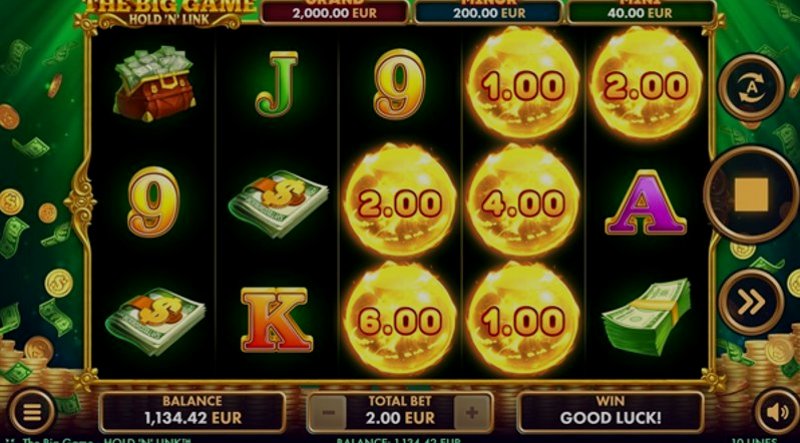This screenshot has width=800, height=443.
Task: Select the green J symbol
Action: [x=277, y=84]
